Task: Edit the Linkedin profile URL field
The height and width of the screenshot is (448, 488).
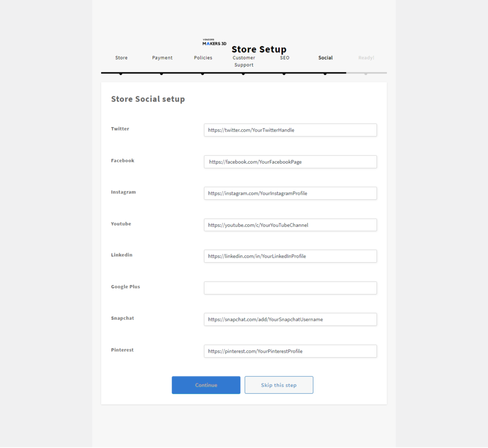Action: (290, 256)
